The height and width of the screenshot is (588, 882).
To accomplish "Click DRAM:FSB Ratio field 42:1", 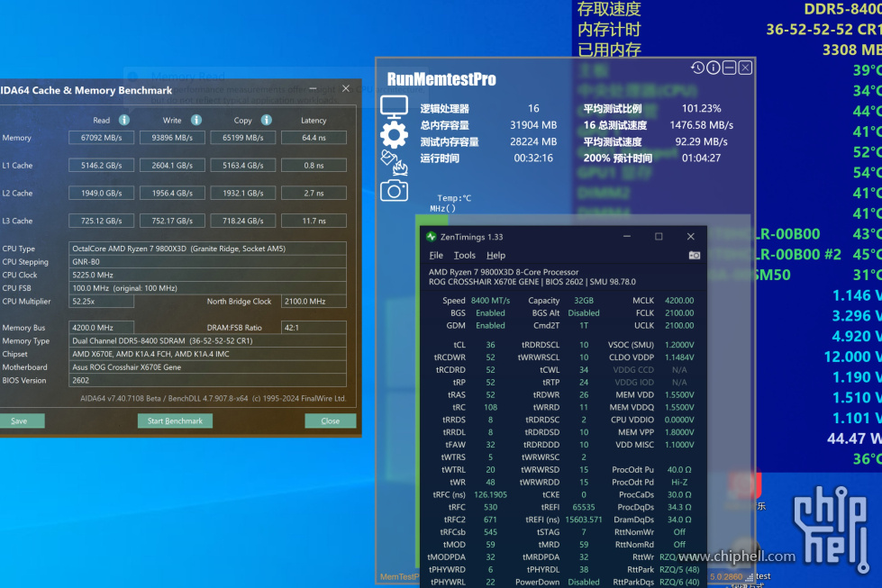I will (314, 328).
